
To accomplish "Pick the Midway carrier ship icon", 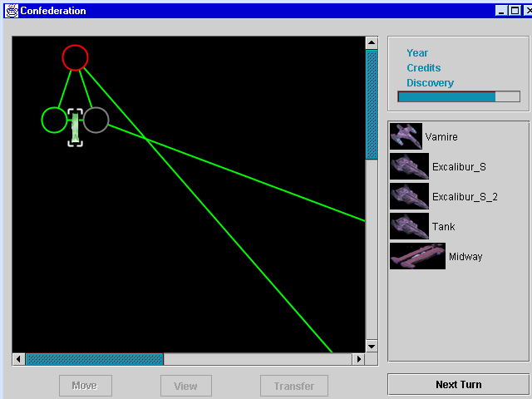I will click(x=417, y=256).
